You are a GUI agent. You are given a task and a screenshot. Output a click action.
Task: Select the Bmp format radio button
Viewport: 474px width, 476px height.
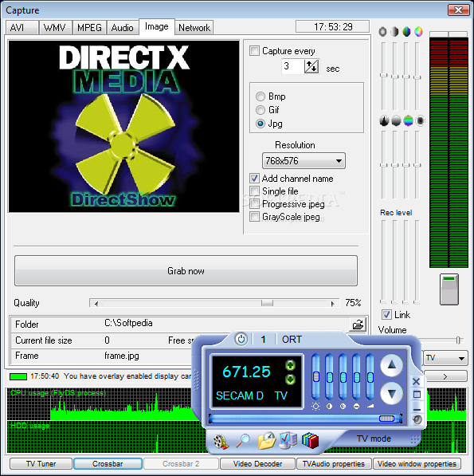pos(261,96)
